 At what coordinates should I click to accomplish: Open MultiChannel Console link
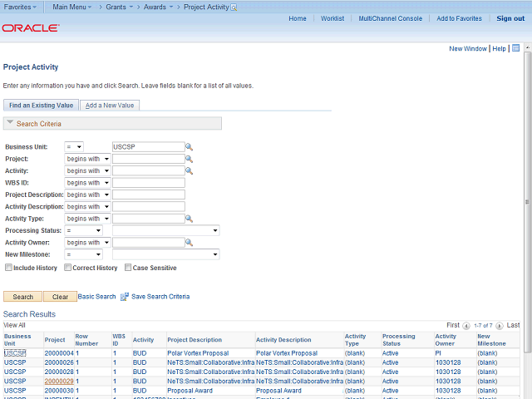tap(391, 18)
